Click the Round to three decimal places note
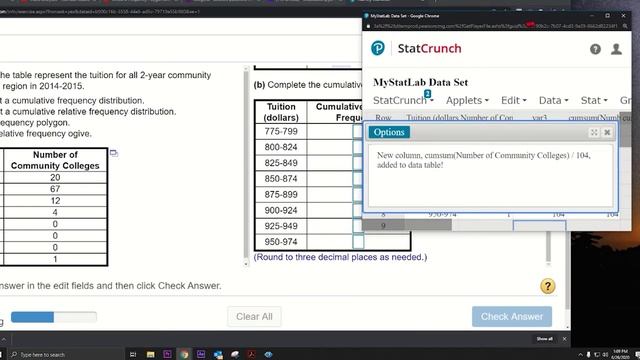This screenshot has height=360, width=640. tap(340, 257)
